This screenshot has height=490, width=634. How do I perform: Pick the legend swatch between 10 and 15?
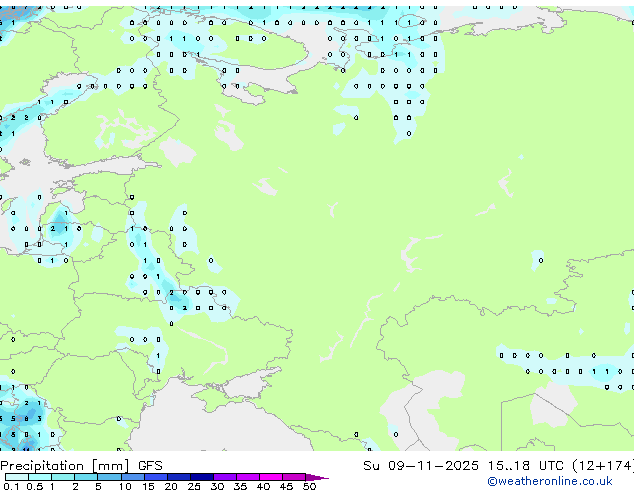[133, 477]
